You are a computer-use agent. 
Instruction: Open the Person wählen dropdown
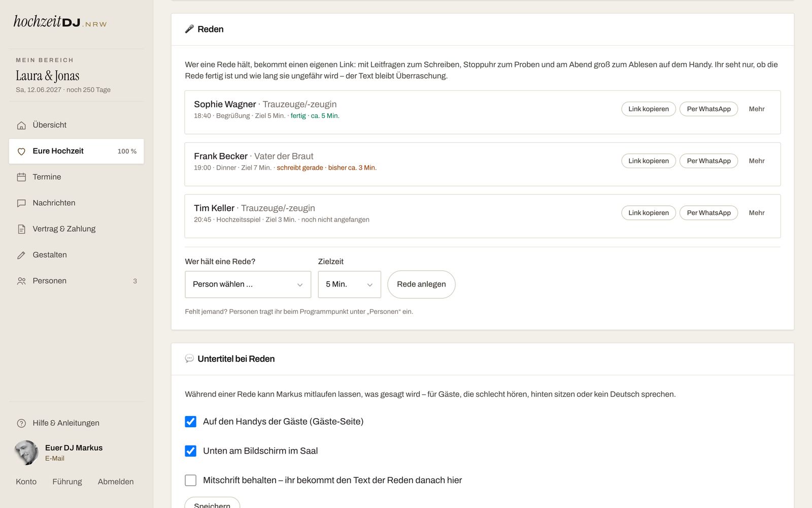[248, 284]
